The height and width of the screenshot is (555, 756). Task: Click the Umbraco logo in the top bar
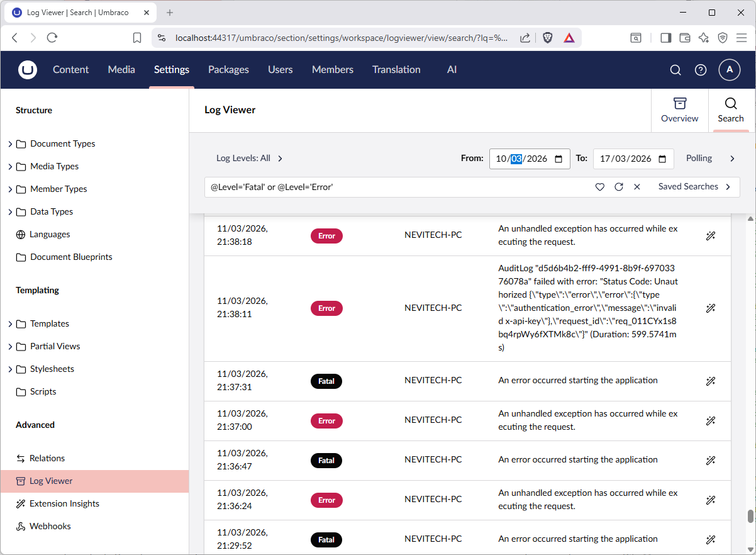[28, 70]
